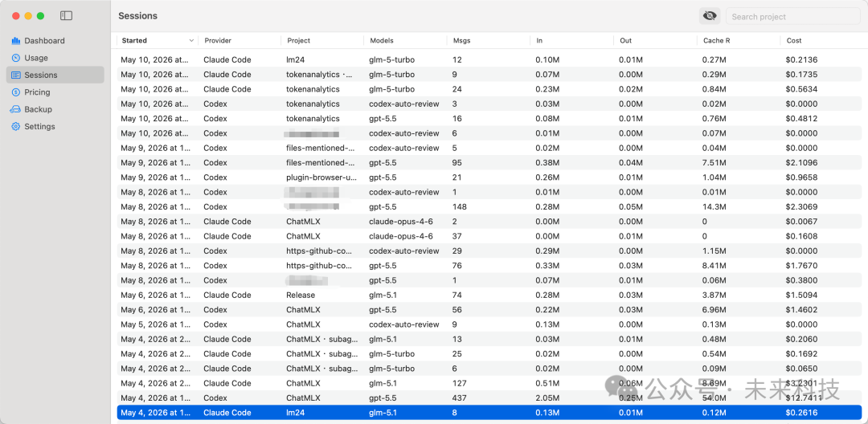The width and height of the screenshot is (868, 424).
Task: Click the 1.15M cache read cell
Action: pyautogui.click(x=714, y=251)
